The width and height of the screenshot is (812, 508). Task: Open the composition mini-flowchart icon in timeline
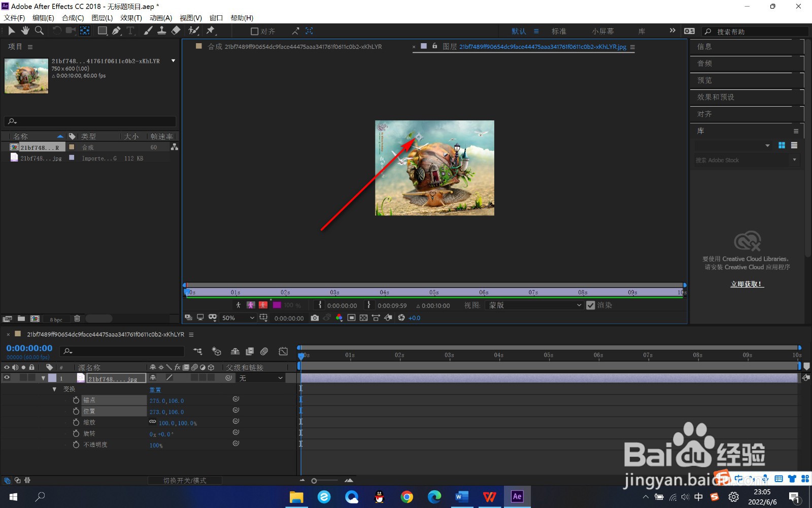click(x=198, y=351)
